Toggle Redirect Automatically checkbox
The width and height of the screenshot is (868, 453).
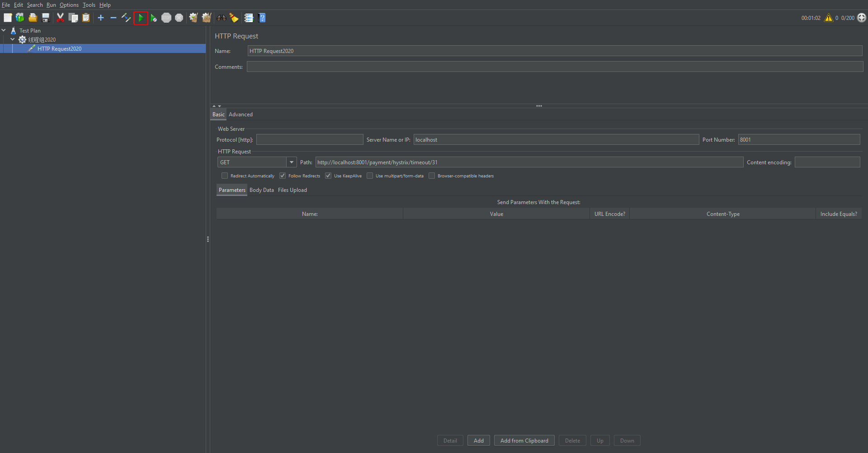coord(225,176)
